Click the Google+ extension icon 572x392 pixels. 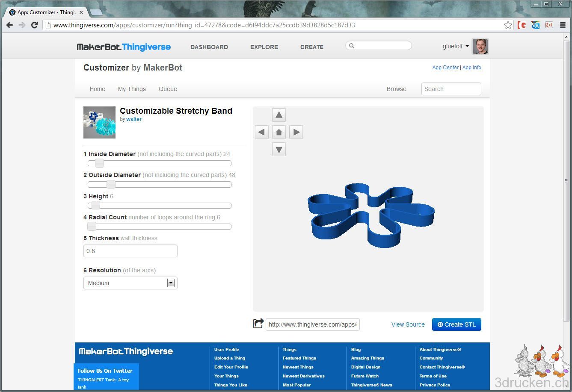click(x=549, y=25)
